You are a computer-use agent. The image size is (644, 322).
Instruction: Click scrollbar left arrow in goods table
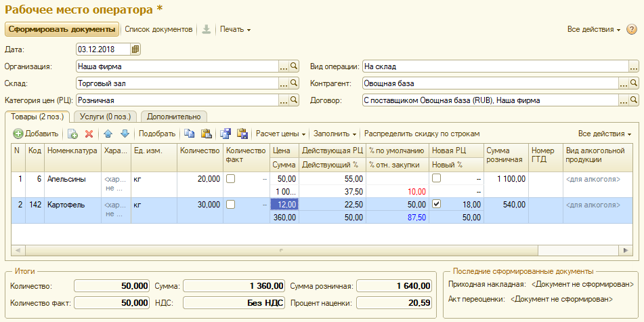pyautogui.click(x=18, y=249)
